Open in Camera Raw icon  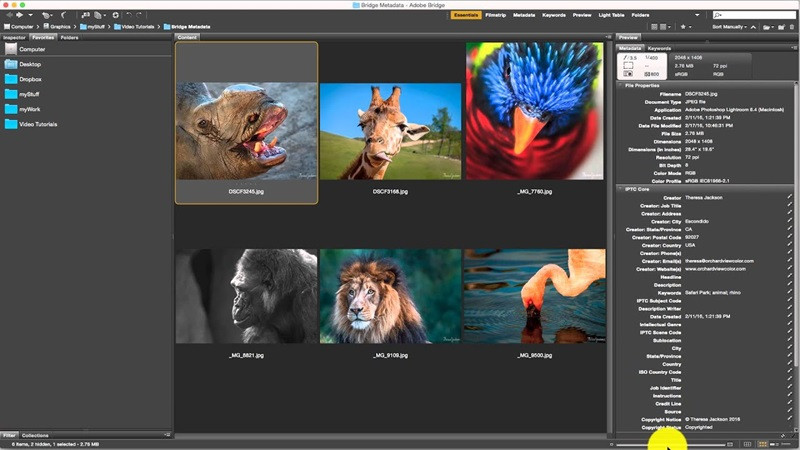[116, 15]
